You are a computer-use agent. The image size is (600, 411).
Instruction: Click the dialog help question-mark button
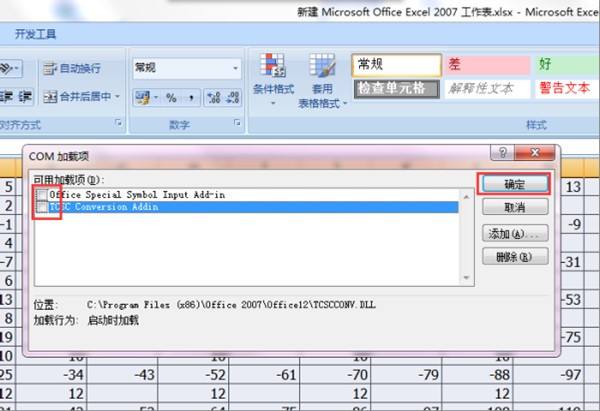click(502, 153)
